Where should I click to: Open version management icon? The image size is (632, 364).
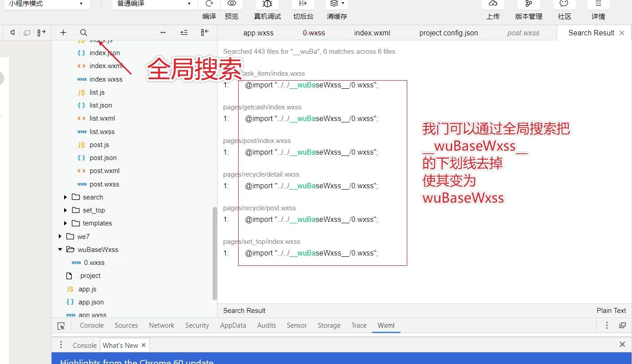[x=529, y=4]
